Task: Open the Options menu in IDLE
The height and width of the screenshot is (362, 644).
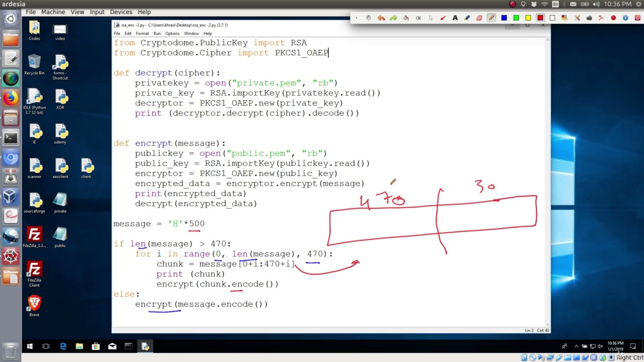Action: pyautogui.click(x=172, y=34)
